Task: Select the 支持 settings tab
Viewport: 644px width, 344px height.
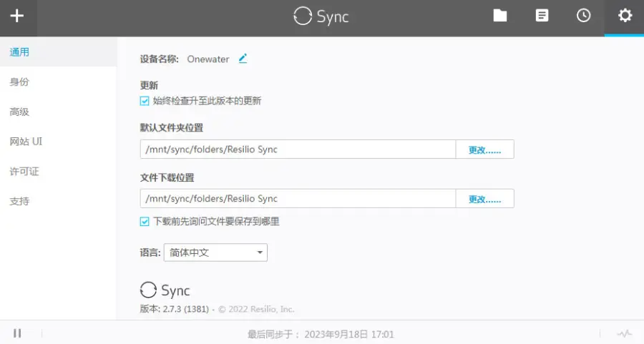Action: tap(59, 201)
